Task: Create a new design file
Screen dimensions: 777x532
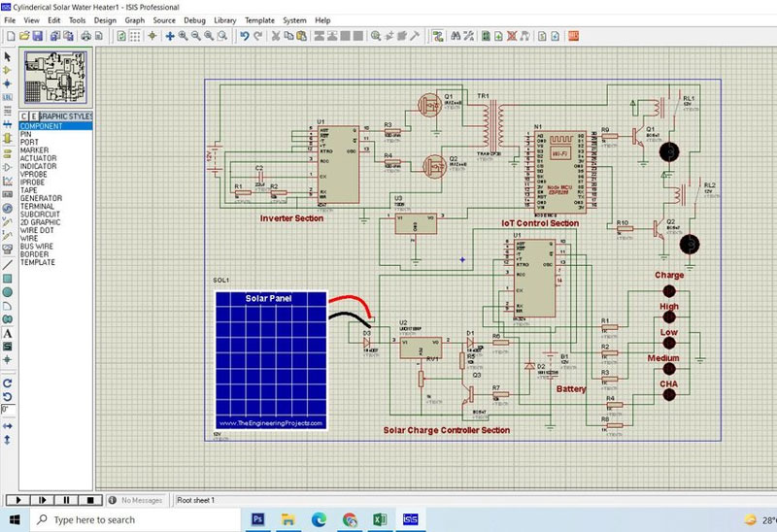Action: pyautogui.click(x=11, y=36)
